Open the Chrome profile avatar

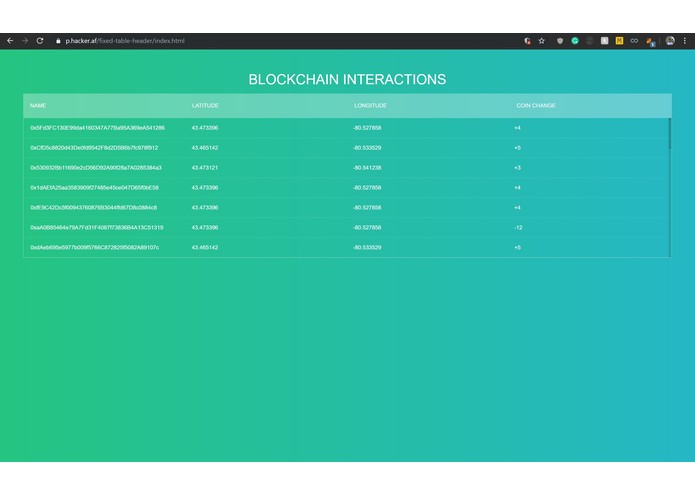click(670, 41)
